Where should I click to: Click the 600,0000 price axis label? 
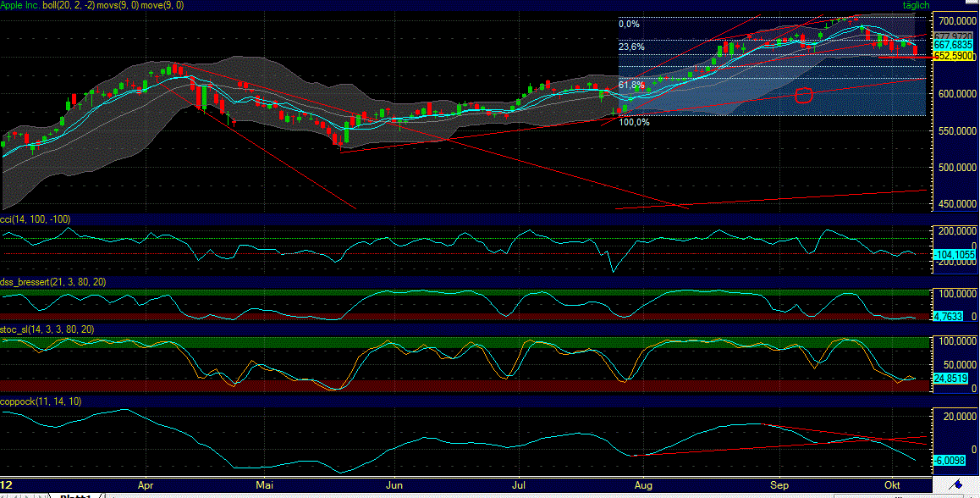(957, 94)
